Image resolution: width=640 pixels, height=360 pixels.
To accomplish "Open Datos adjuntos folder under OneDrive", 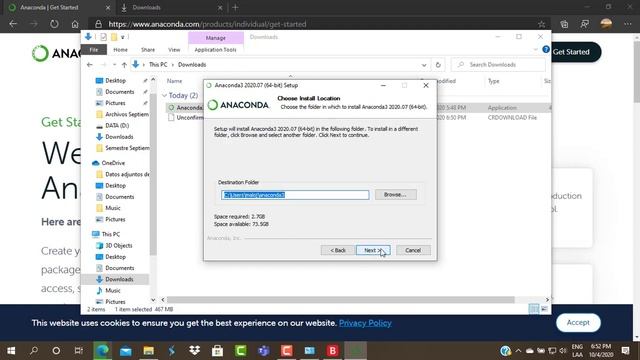I will (122, 174).
